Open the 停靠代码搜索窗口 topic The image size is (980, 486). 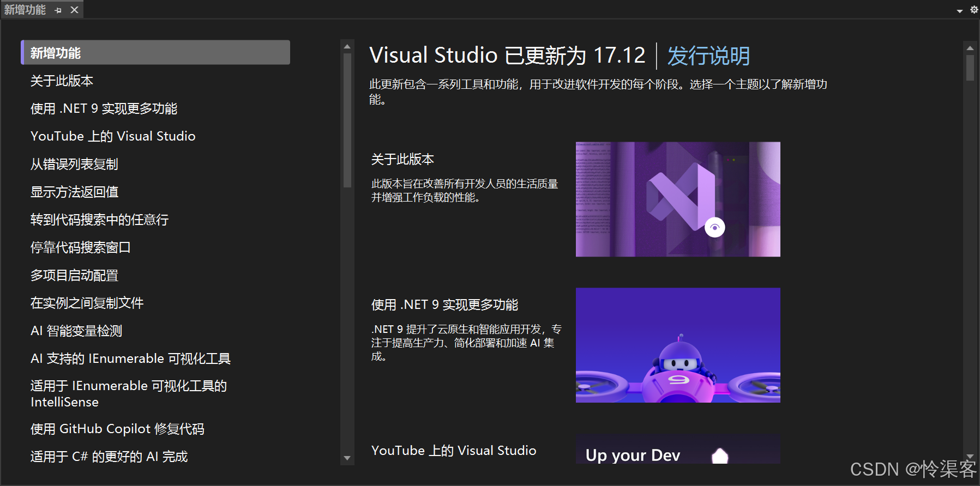(x=80, y=247)
